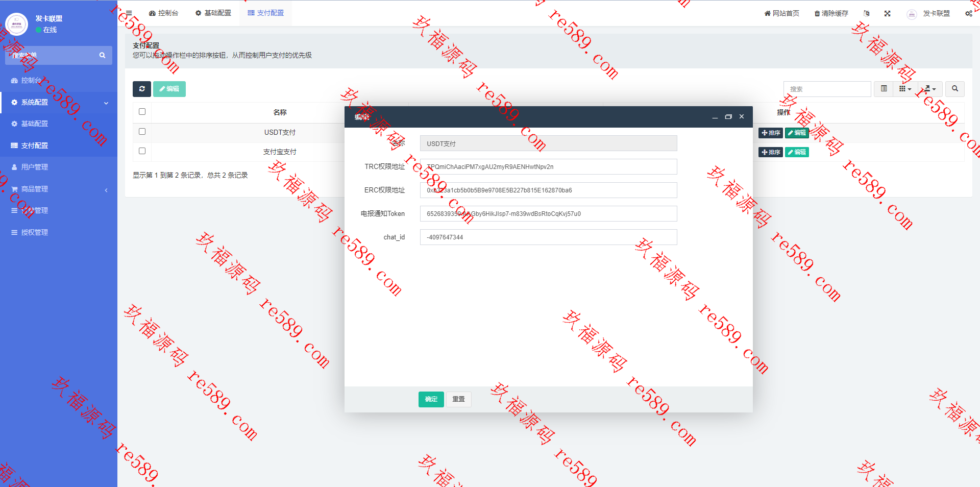
Task: Open 授权管理 in the sidebar
Action: (59, 232)
